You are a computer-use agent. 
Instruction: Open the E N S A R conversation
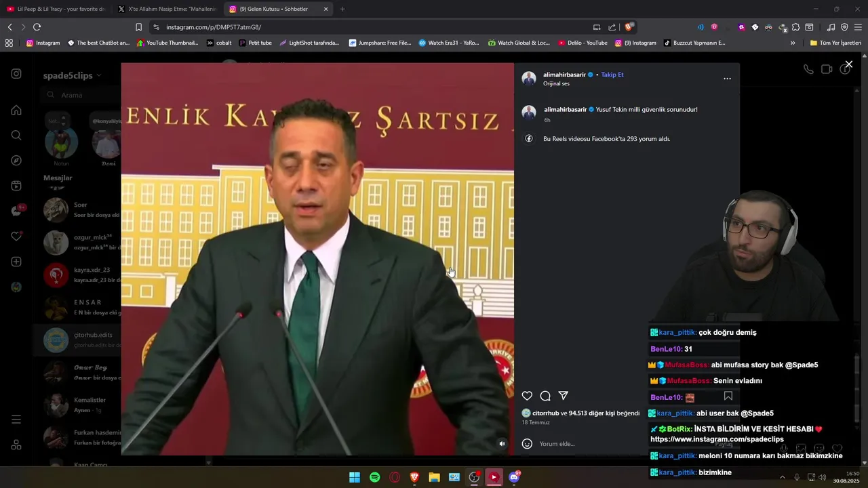78,308
